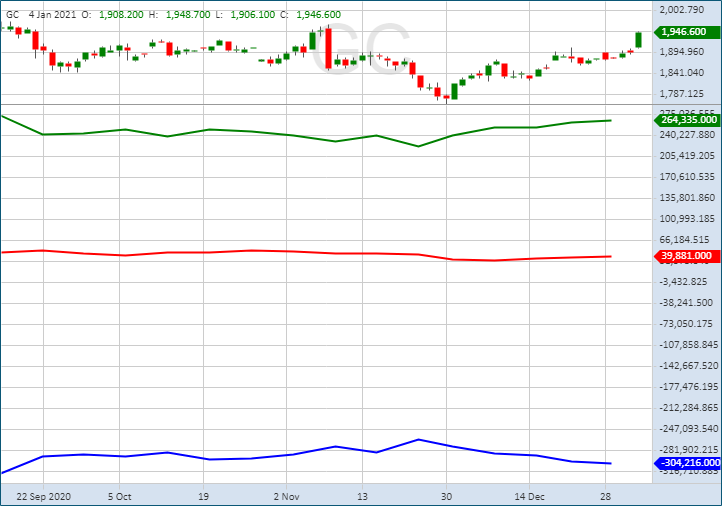Screen dimensions: 722x506
Task: Click the 240,227.880 axis label
Action: tap(687, 135)
